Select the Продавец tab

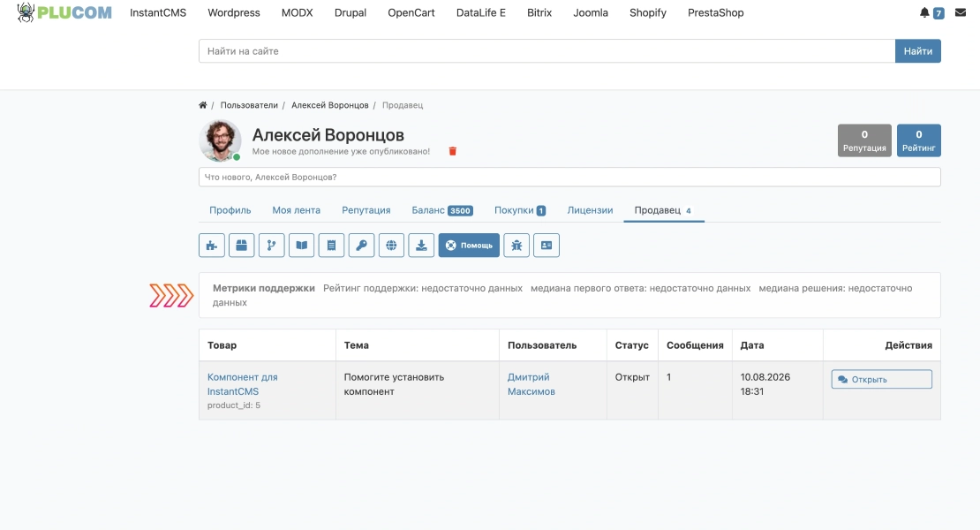coord(664,210)
